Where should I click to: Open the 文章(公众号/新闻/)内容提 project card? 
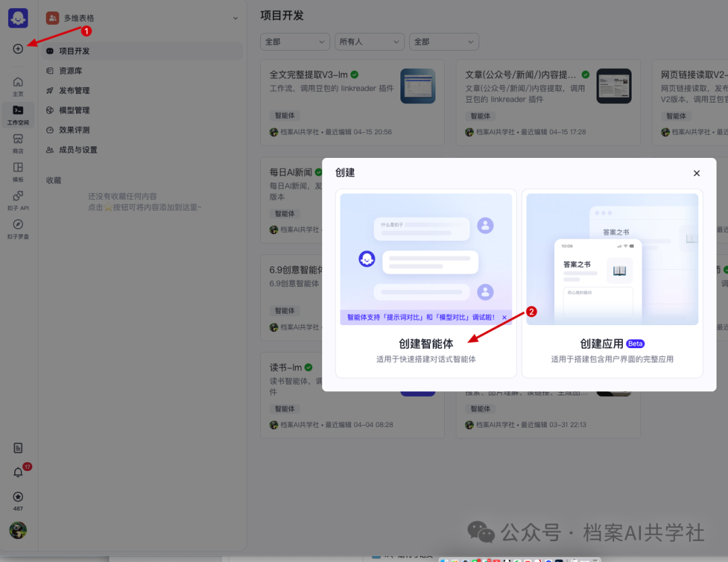[548, 103]
